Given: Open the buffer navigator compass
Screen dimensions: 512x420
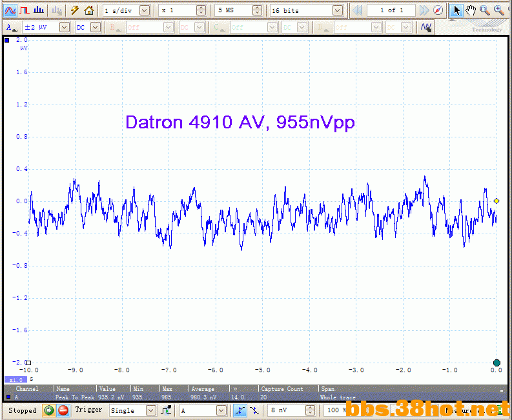Looking at the screenshot, I should [x=438, y=10].
